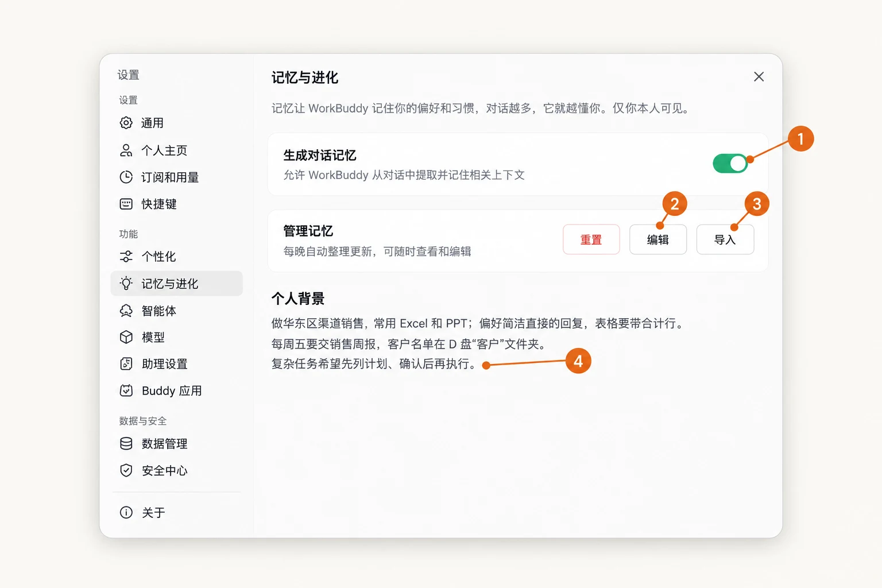Click the cube icon beside 模型
Image resolution: width=882 pixels, height=588 pixels.
[x=126, y=337]
